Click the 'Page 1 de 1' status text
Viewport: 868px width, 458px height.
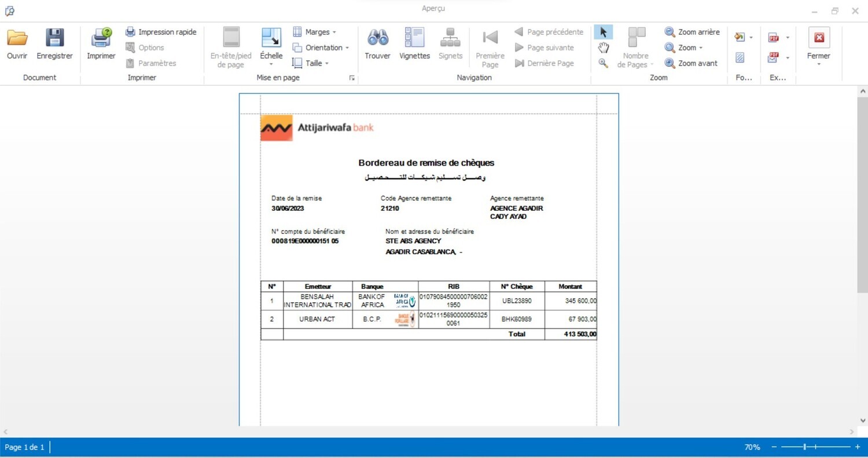[24, 447]
